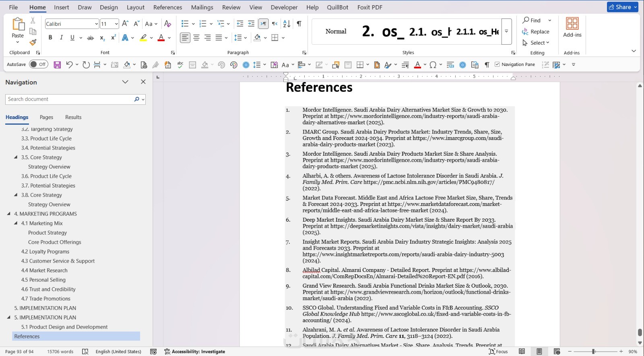This screenshot has height=356, width=644.
Task: Toggle AutoSave switch on
Action: point(39,64)
